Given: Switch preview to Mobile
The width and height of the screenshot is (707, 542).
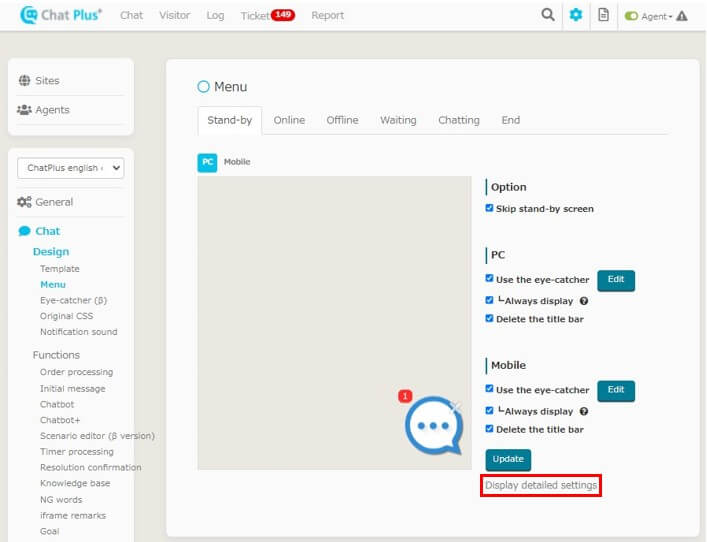Looking at the screenshot, I should [237, 162].
